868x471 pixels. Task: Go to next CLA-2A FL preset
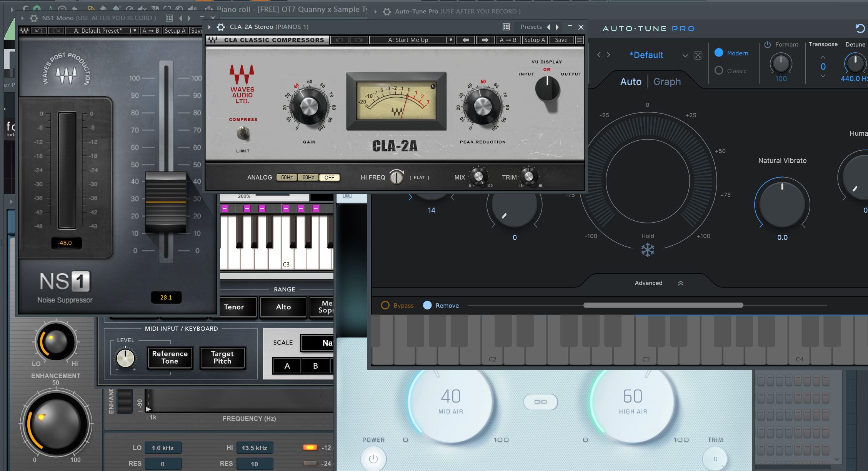tap(557, 27)
